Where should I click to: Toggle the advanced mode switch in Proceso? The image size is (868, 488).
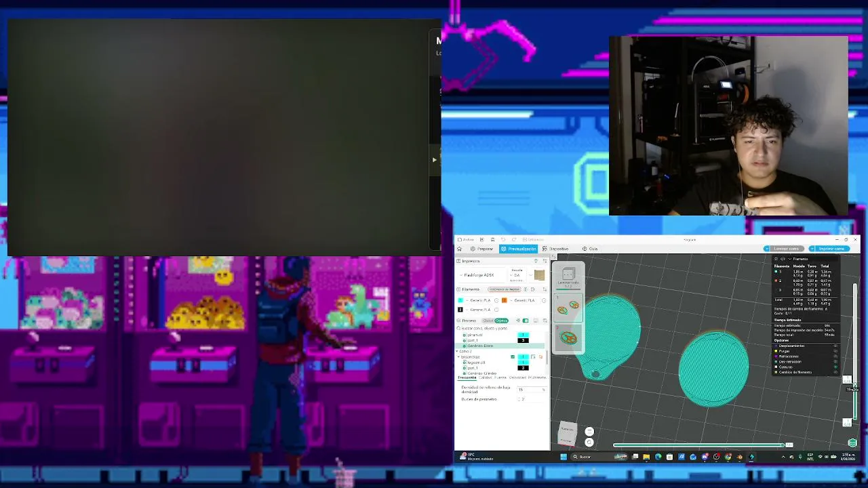point(526,321)
